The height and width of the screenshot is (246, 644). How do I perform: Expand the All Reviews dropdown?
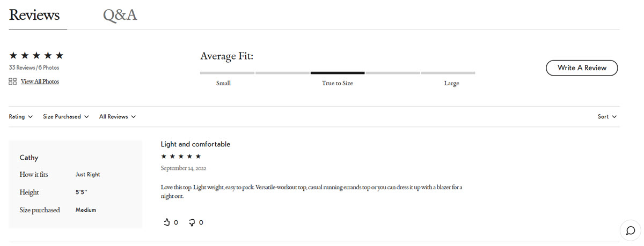click(117, 116)
